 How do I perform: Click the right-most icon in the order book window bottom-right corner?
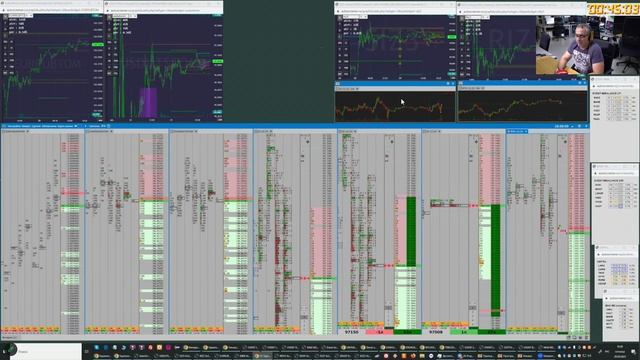[x=587, y=337]
